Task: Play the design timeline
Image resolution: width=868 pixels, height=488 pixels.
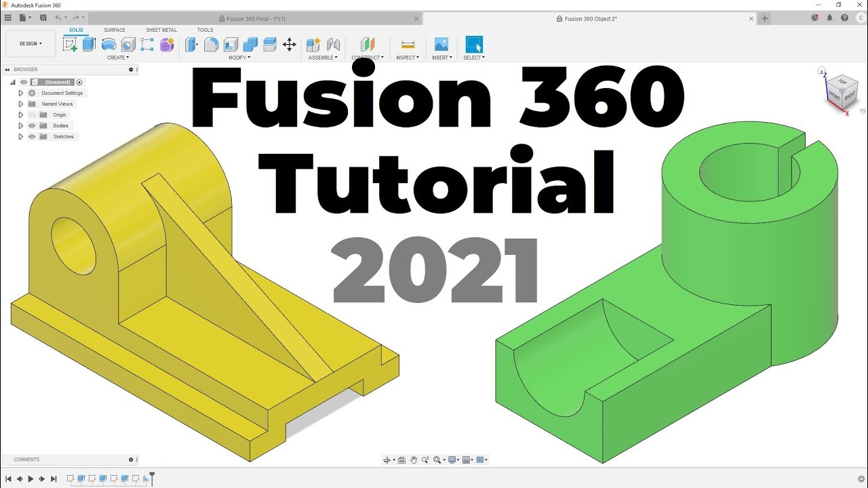Action: point(31,479)
